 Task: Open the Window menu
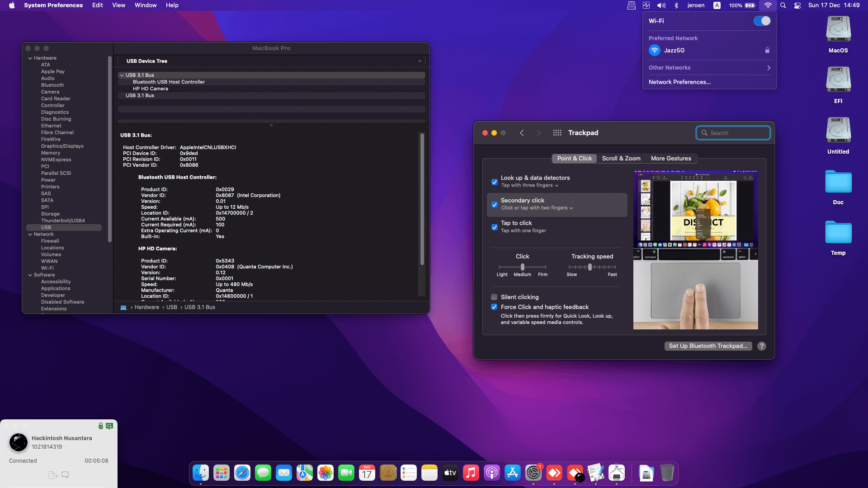coord(145,5)
